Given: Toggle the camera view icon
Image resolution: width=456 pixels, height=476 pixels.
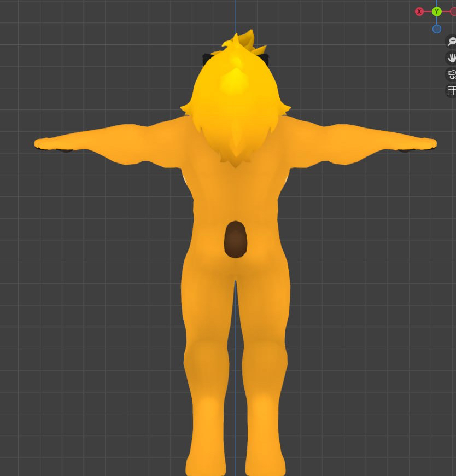Looking at the screenshot, I should 452,74.
